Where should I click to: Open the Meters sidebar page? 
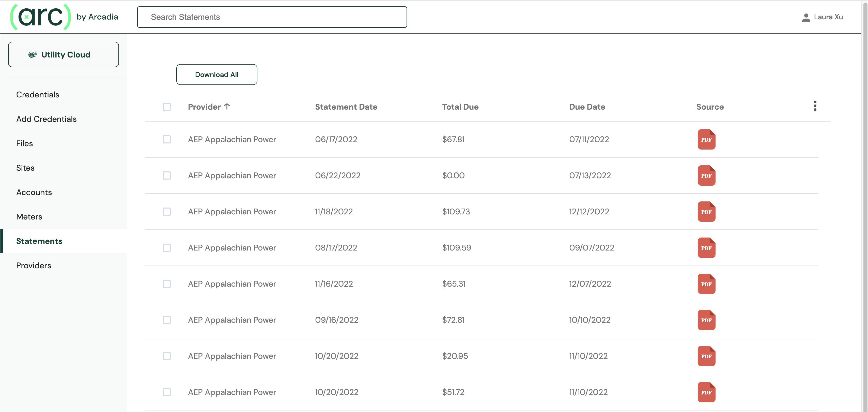(x=29, y=216)
